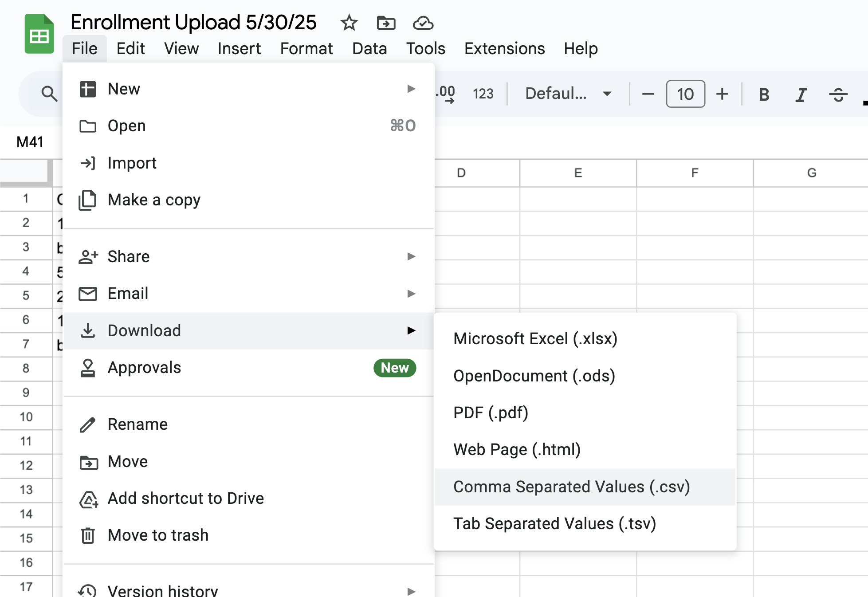Choose Make a copy
868x597 pixels.
coord(248,200)
